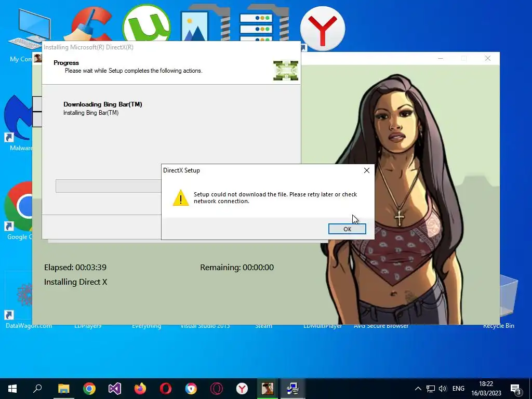This screenshot has height=399, width=532.
Task: Launch Yandex Browser from the taskbar
Action: coord(242,389)
